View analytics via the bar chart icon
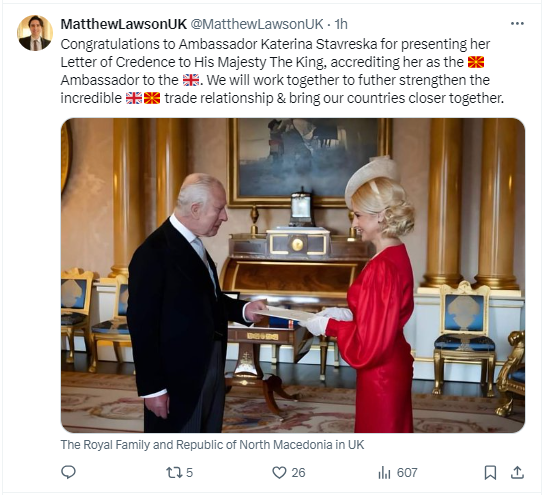This screenshot has height=495, width=543. coord(384,472)
